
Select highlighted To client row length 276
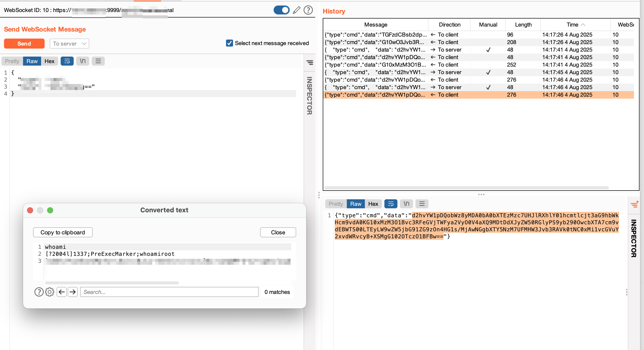(x=479, y=95)
